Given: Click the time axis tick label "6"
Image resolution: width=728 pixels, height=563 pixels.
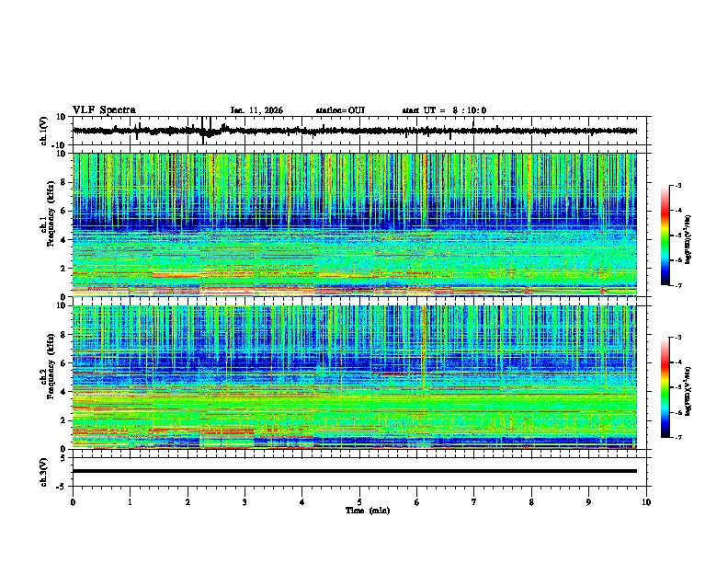Looking at the screenshot, I should (x=417, y=502).
